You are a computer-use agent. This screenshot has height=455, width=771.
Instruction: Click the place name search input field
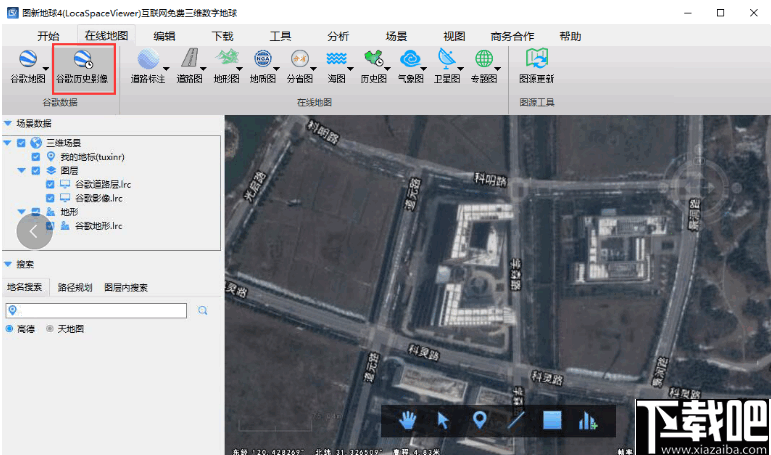click(96, 310)
